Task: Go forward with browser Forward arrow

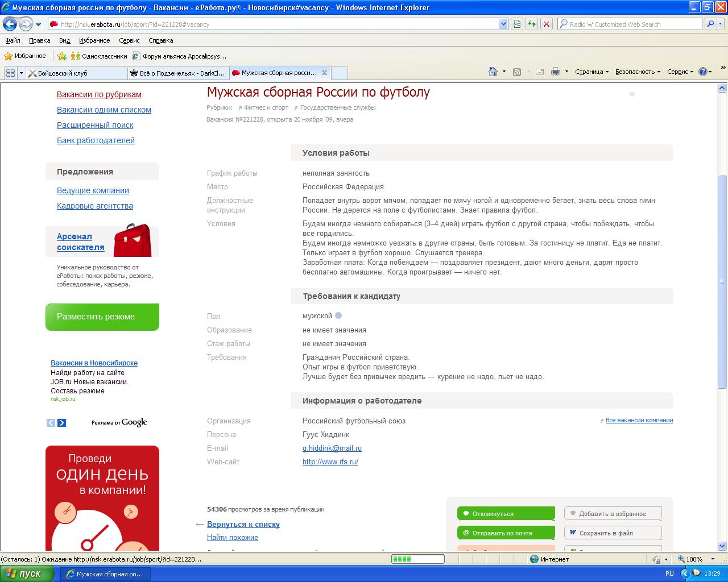Action: (26, 24)
